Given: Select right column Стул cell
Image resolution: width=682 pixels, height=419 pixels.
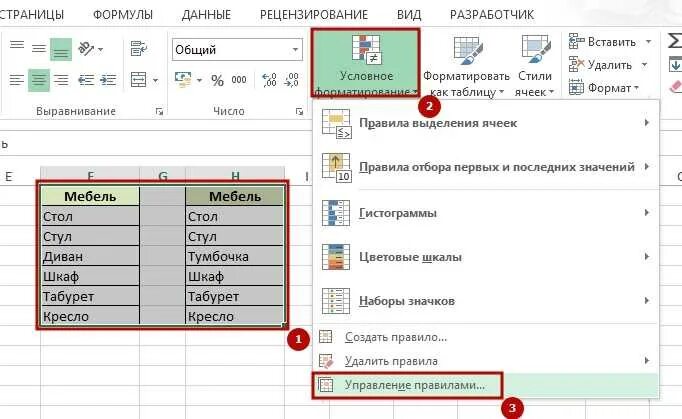Looking at the screenshot, I should click(235, 236).
